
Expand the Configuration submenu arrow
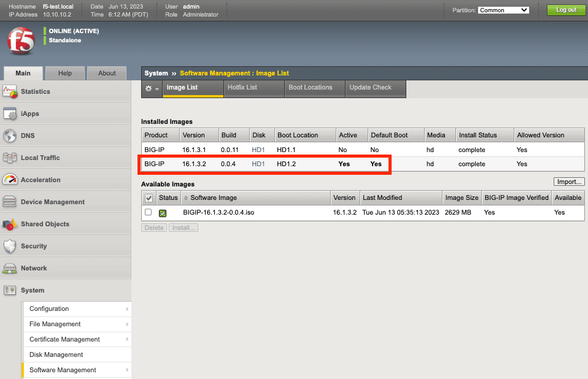click(127, 309)
